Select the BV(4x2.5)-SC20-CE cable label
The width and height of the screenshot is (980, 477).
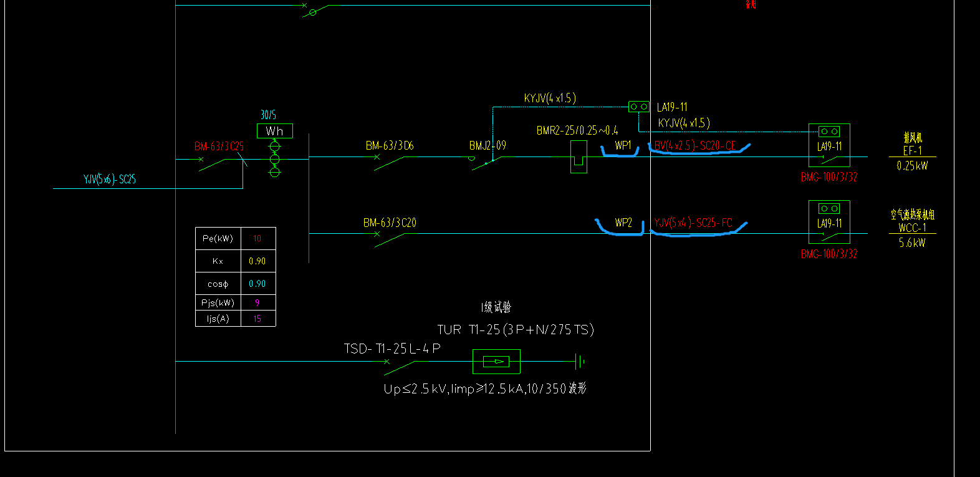tap(695, 145)
